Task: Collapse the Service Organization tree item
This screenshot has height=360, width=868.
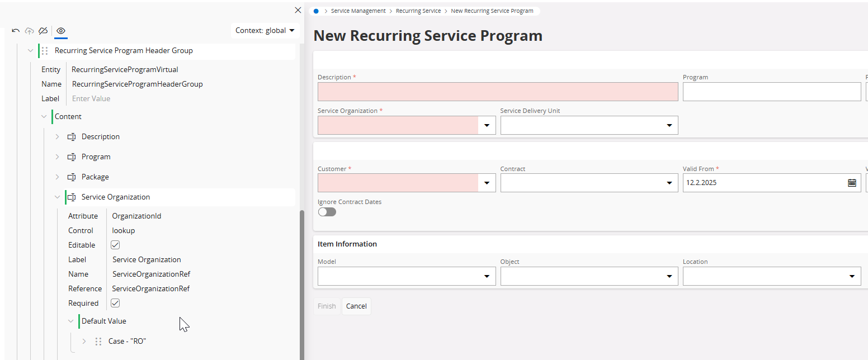Action: pyautogui.click(x=57, y=197)
